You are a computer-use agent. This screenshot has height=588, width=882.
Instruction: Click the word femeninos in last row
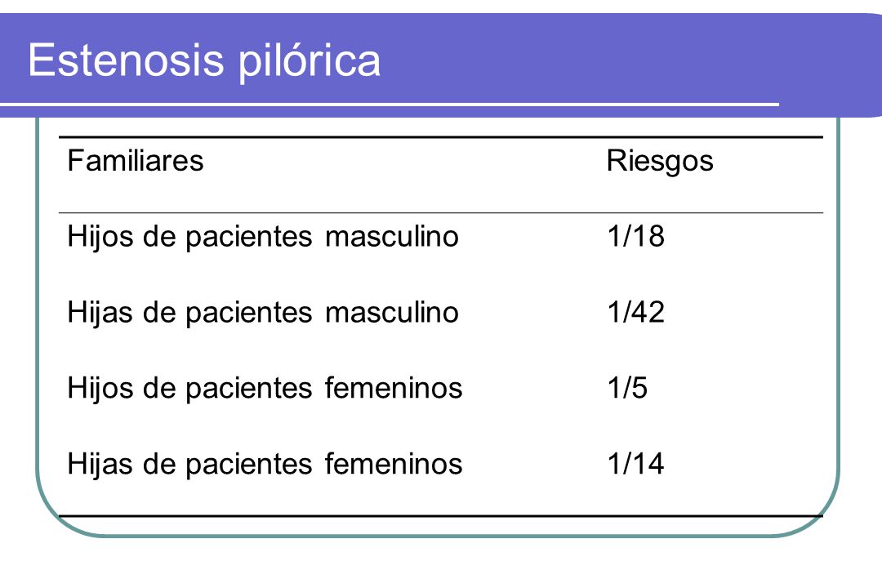(x=393, y=464)
